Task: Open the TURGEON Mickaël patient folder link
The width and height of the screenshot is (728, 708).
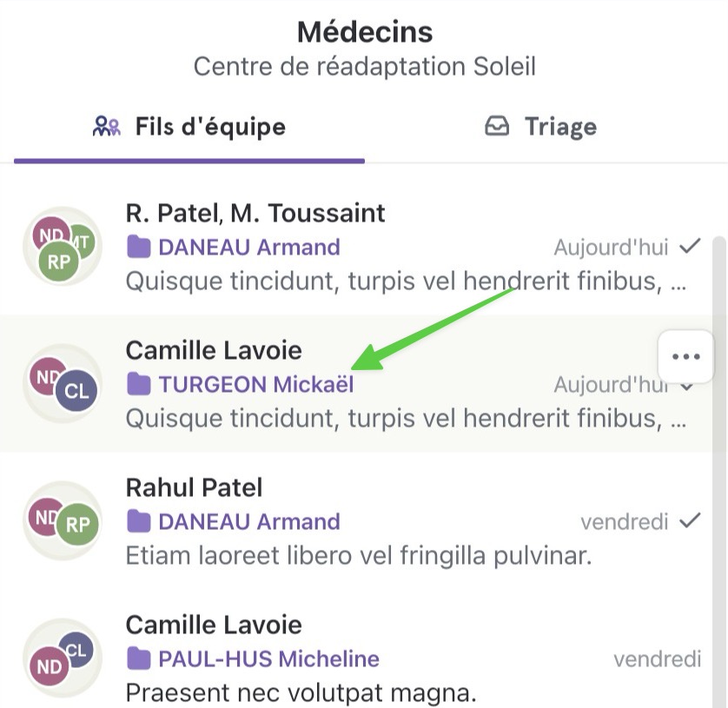Action: point(256,385)
